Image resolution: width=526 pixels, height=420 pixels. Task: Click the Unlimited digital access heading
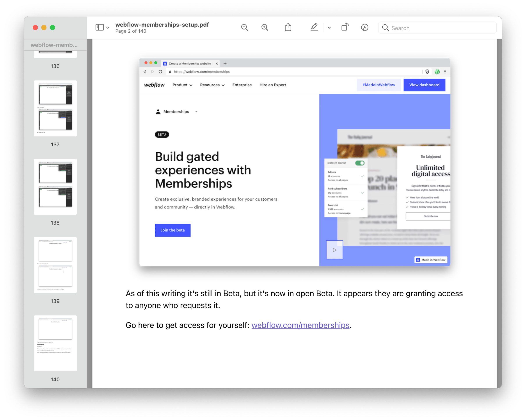[430, 171]
